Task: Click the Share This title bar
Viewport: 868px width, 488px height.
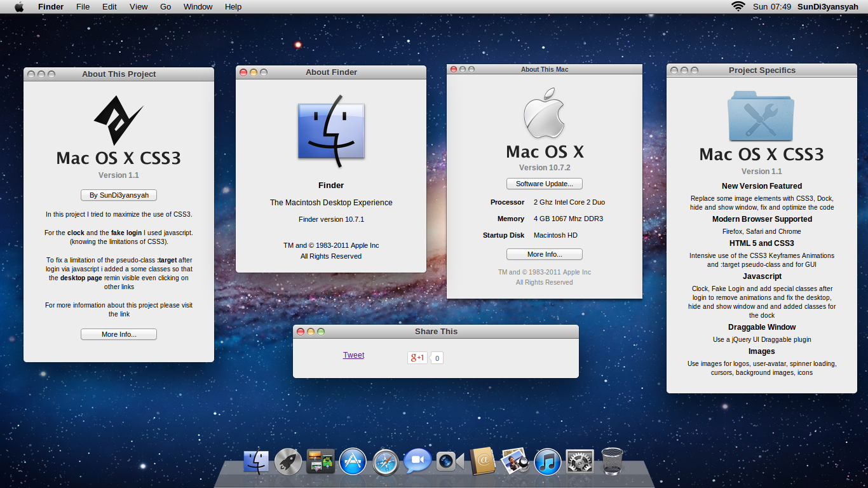Action: [x=436, y=332]
